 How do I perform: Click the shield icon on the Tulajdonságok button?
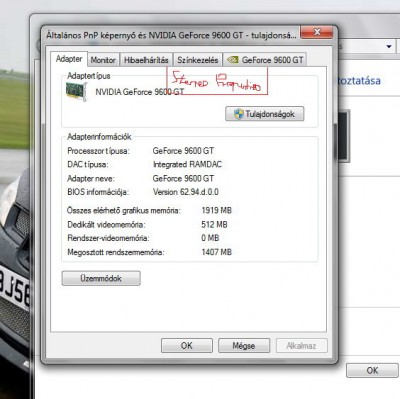238,114
